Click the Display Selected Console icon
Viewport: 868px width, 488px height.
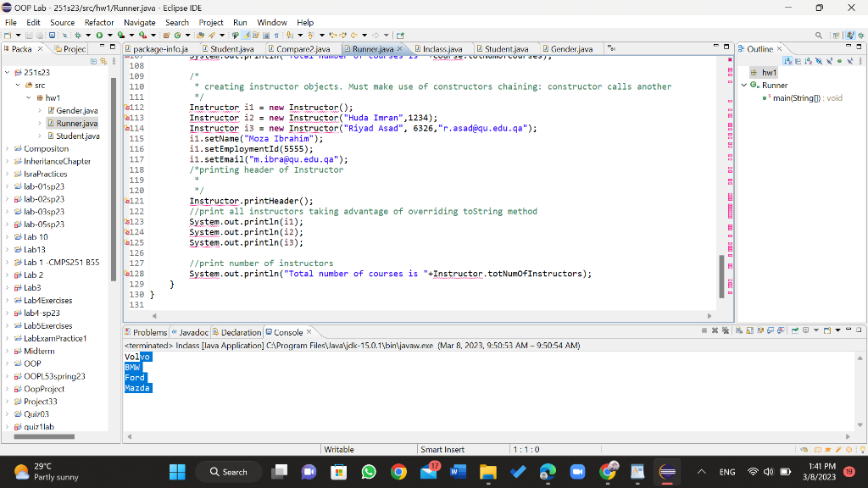tap(805, 330)
